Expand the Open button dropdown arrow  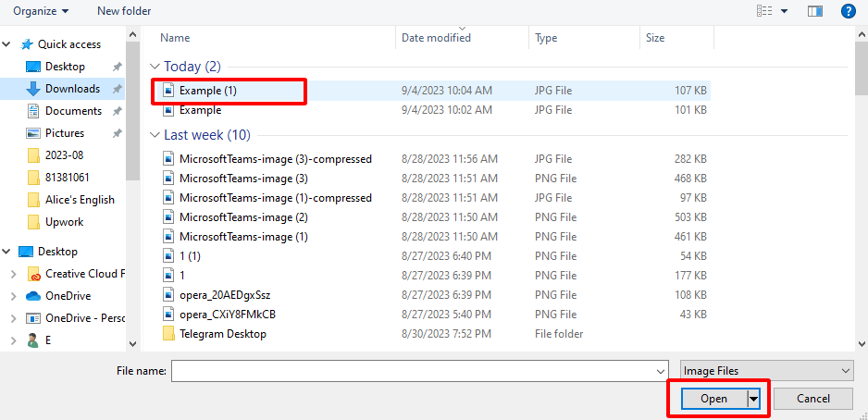[753, 399]
